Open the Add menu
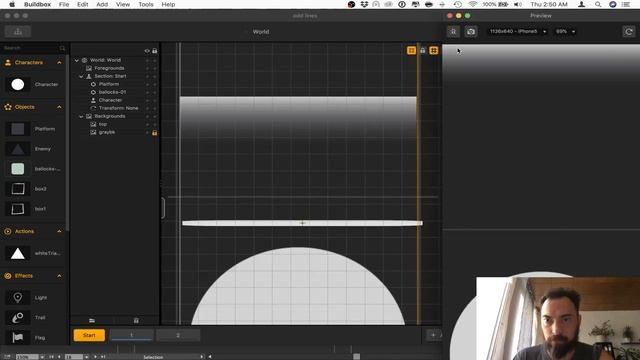640x360 pixels. (x=102, y=4)
